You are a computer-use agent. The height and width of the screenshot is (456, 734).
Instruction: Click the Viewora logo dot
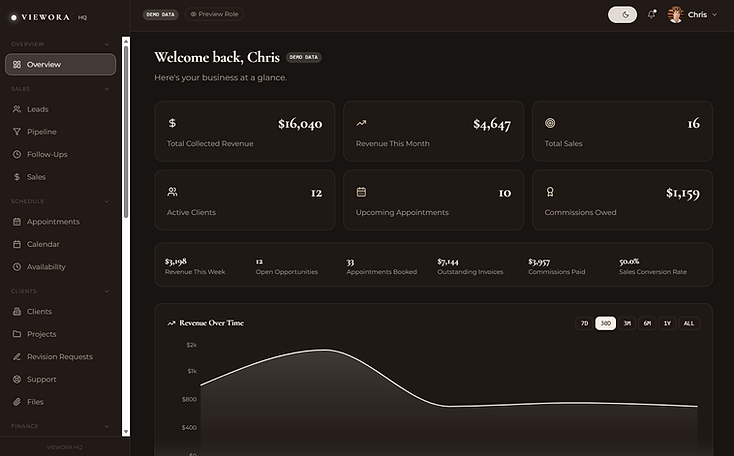(x=14, y=17)
